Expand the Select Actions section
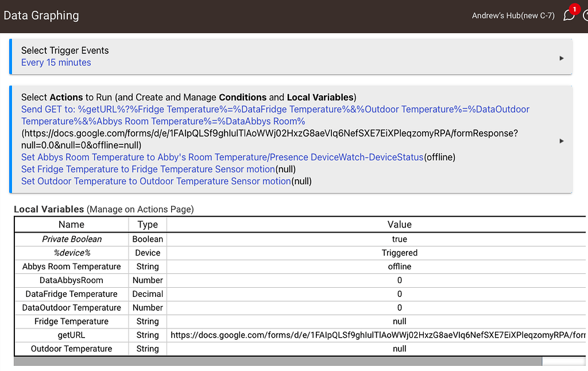The width and height of the screenshot is (588, 371). 562,140
